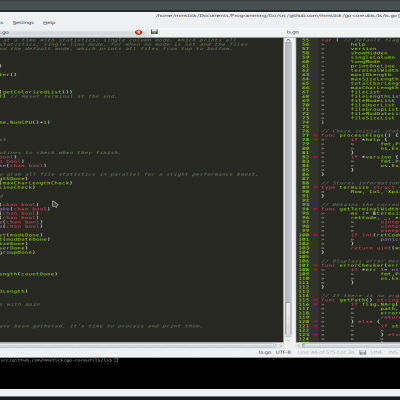The image size is (400, 400).
Task: Collapse the termsize struct fold marker
Action: 315,187
